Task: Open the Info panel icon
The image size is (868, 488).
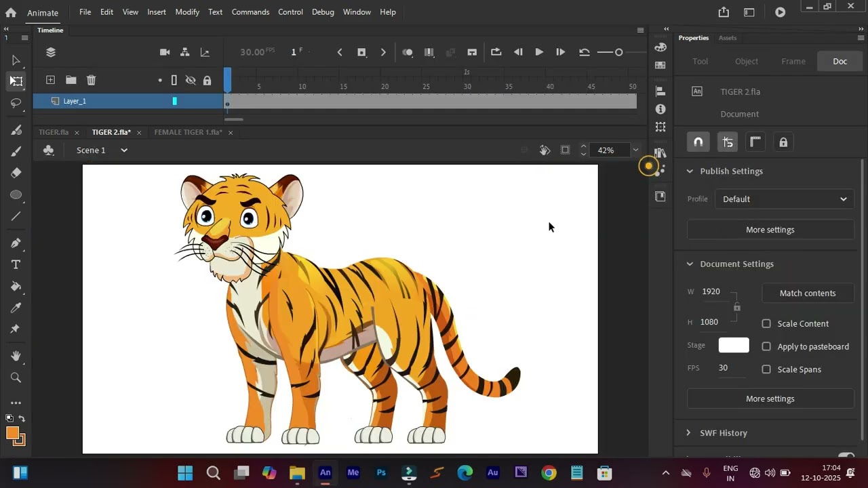Action: pyautogui.click(x=660, y=109)
